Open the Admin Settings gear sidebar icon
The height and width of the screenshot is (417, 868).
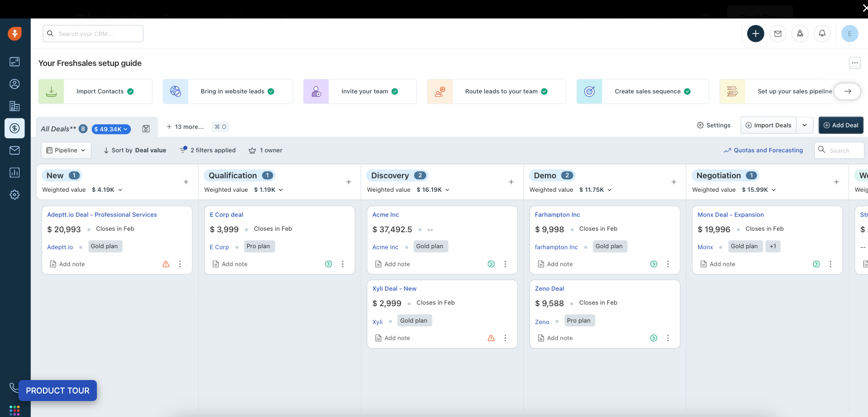coord(14,195)
